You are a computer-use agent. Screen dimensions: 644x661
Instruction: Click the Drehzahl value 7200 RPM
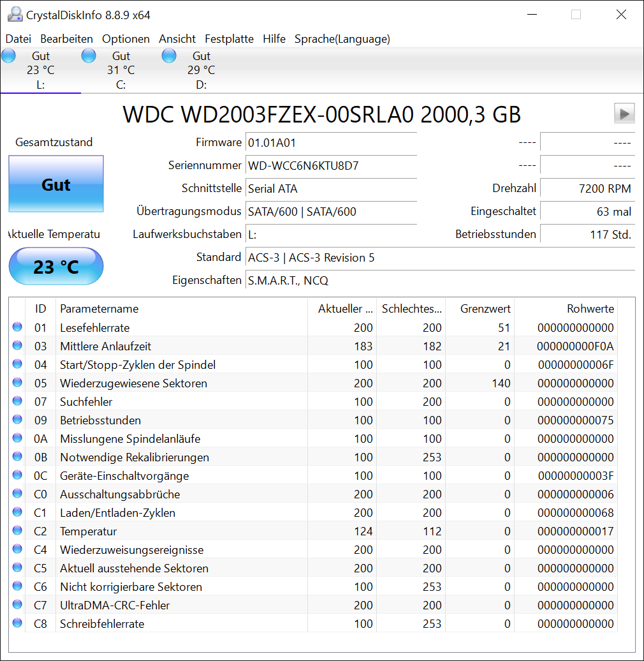click(x=587, y=188)
